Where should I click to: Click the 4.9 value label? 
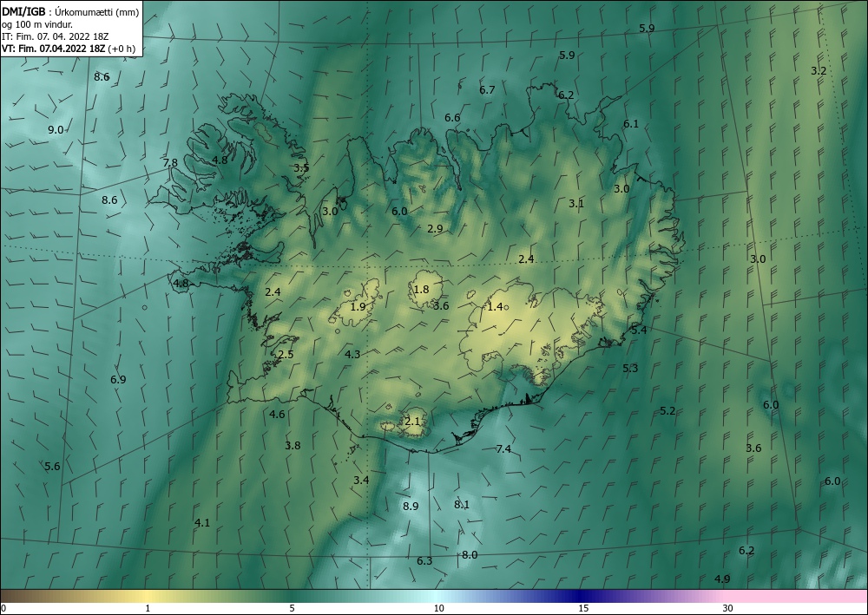tap(722, 579)
